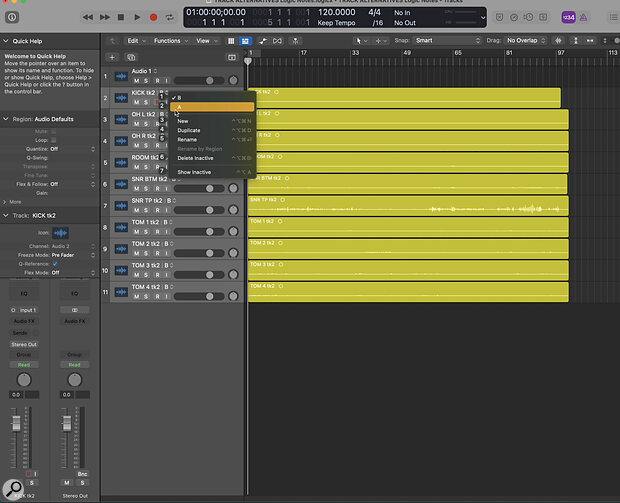Toggle Cycle mode in the control bar

[x=170, y=17]
